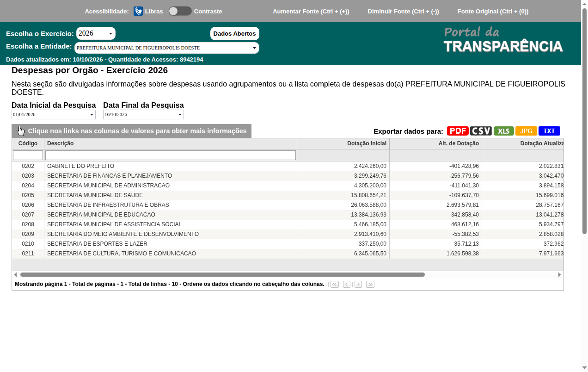
Task: Click the table horizontal scrollbar thumb
Action: [222, 274]
